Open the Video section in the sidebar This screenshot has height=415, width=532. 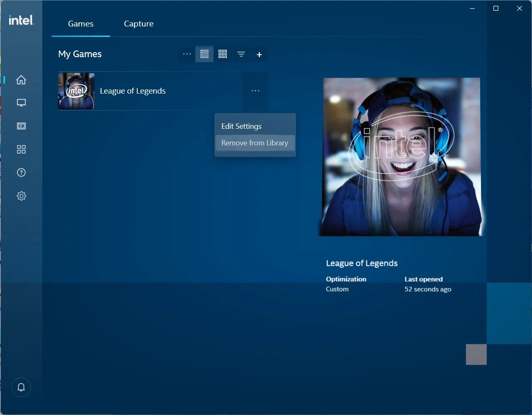pos(21,126)
